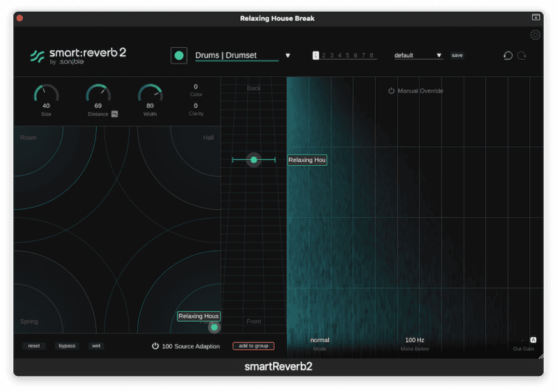557x392 pixels.
Task: Click the Out Gain control
Action: (523, 344)
